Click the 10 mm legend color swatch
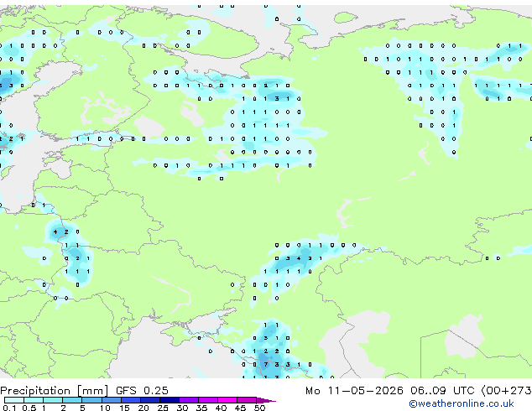Viewport: 532px width, 411px height. [x=112, y=400]
